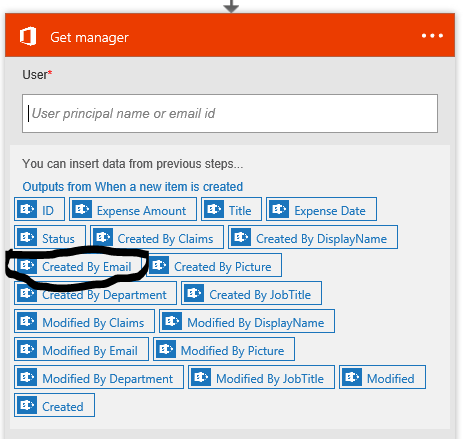
Task: Insert the Expense Date token
Action: coord(321,209)
